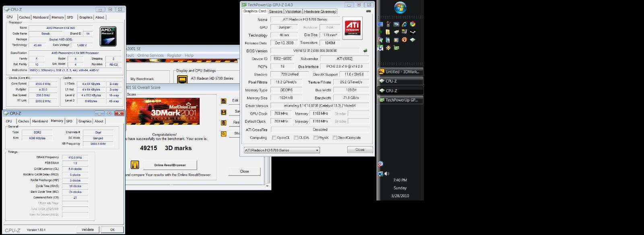Click the GPU-Z BIOS save chip icon
The height and width of the screenshot is (235, 644).
click(x=365, y=51)
